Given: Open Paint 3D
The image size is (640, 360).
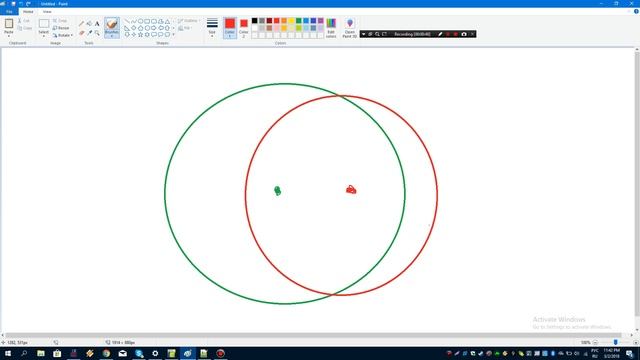Looking at the screenshot, I should [350, 28].
